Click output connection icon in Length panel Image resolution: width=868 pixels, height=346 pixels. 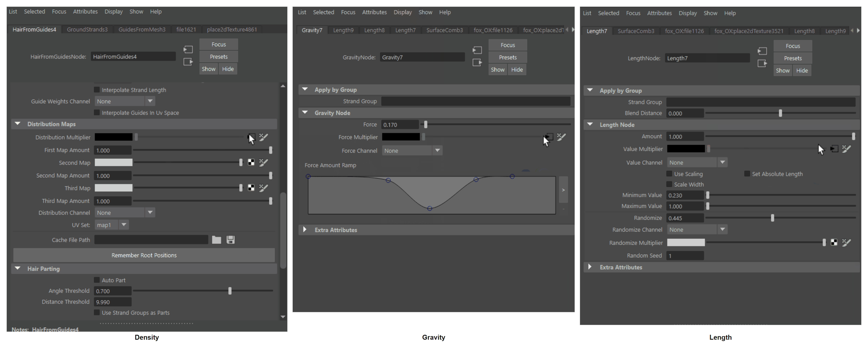tap(762, 63)
